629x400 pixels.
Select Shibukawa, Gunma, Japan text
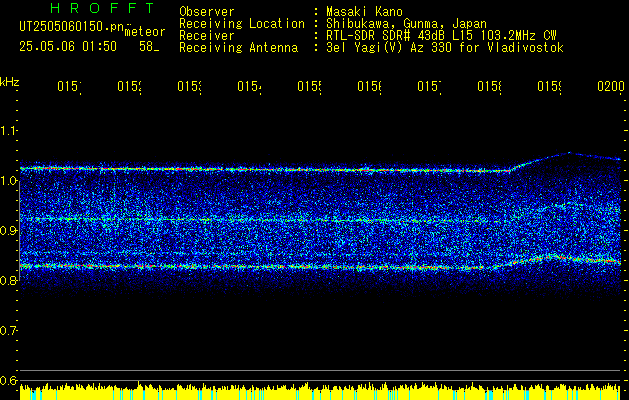click(406, 24)
